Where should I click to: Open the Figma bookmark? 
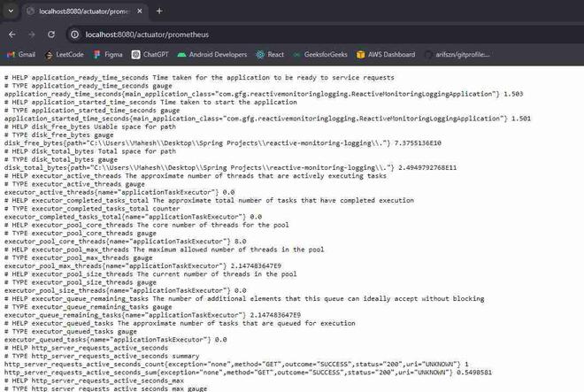tap(108, 54)
